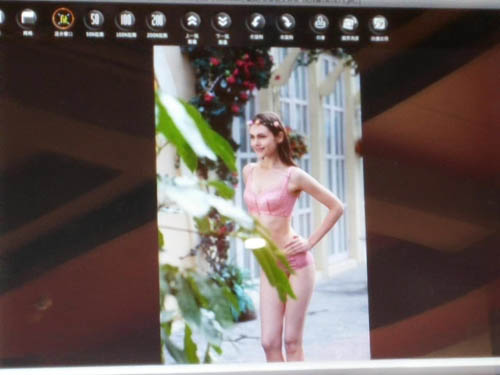Click the grid view icon in toolbar
The width and height of the screenshot is (500, 375).
28,18
